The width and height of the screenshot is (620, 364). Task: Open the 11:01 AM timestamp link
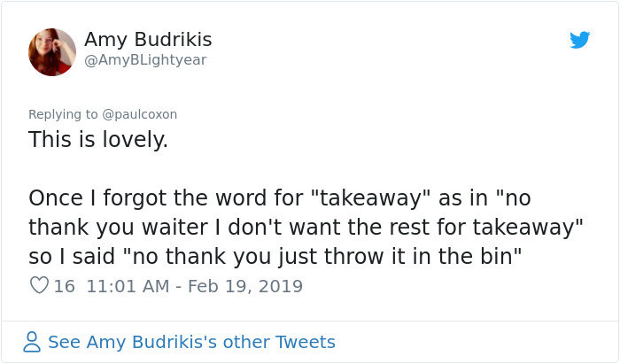(x=128, y=286)
